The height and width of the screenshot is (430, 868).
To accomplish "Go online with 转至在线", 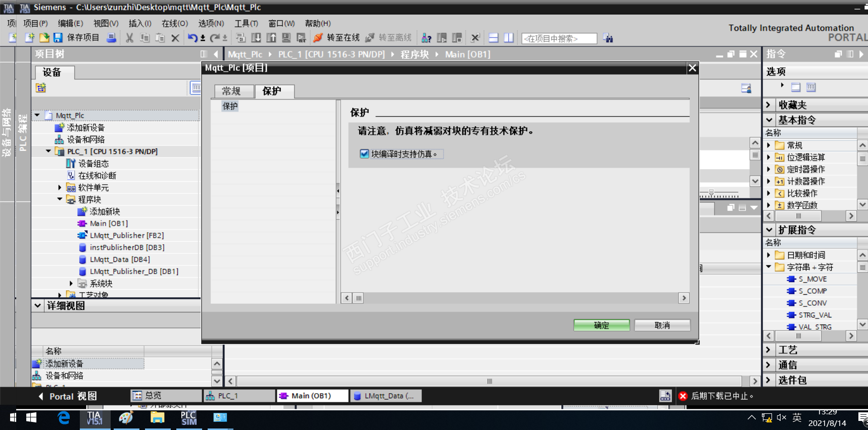I will click(x=336, y=38).
